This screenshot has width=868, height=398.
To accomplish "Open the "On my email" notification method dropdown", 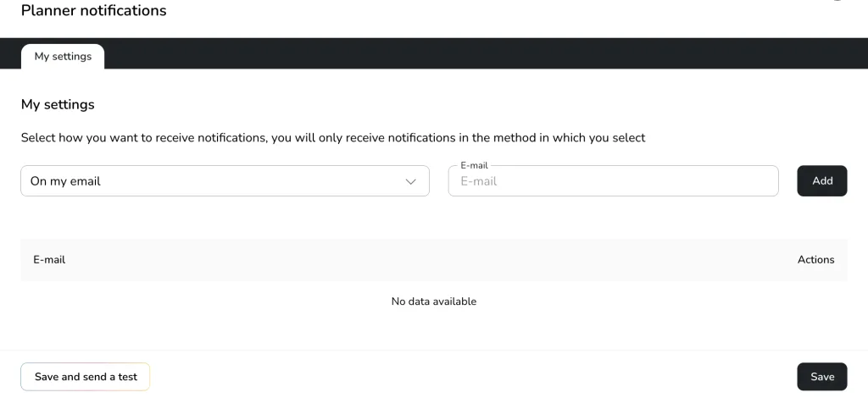I will [x=225, y=181].
